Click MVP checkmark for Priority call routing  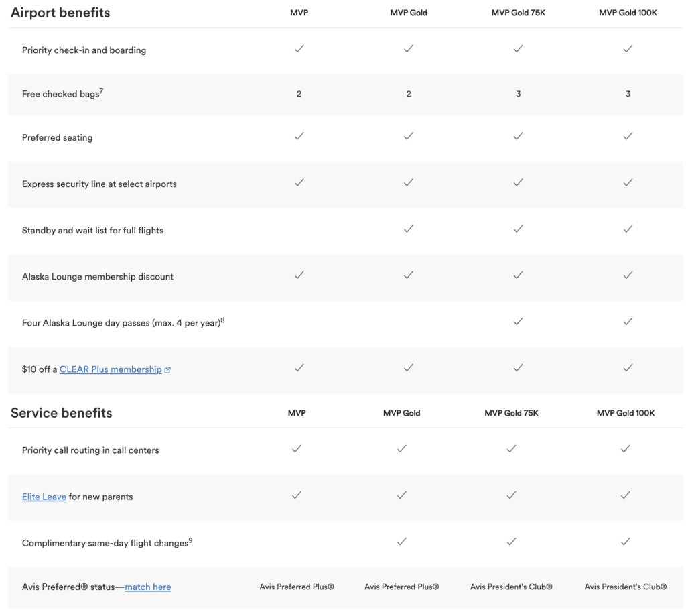tap(297, 449)
